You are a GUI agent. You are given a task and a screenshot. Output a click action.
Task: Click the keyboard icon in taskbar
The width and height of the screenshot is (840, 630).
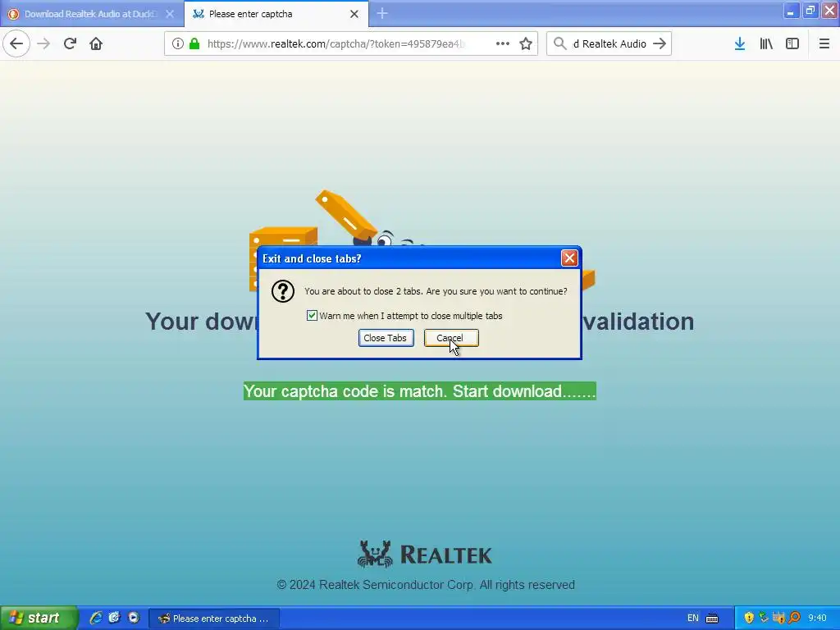pyautogui.click(x=712, y=619)
